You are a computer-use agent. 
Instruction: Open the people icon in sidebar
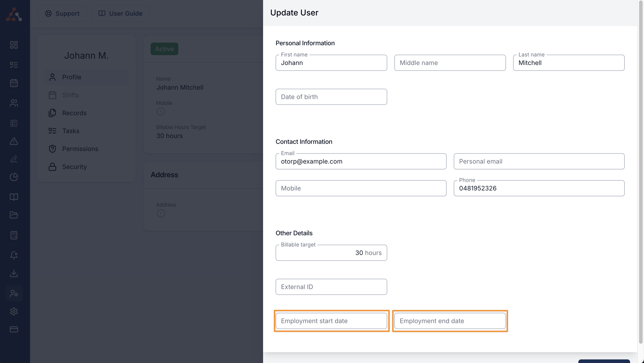14,103
